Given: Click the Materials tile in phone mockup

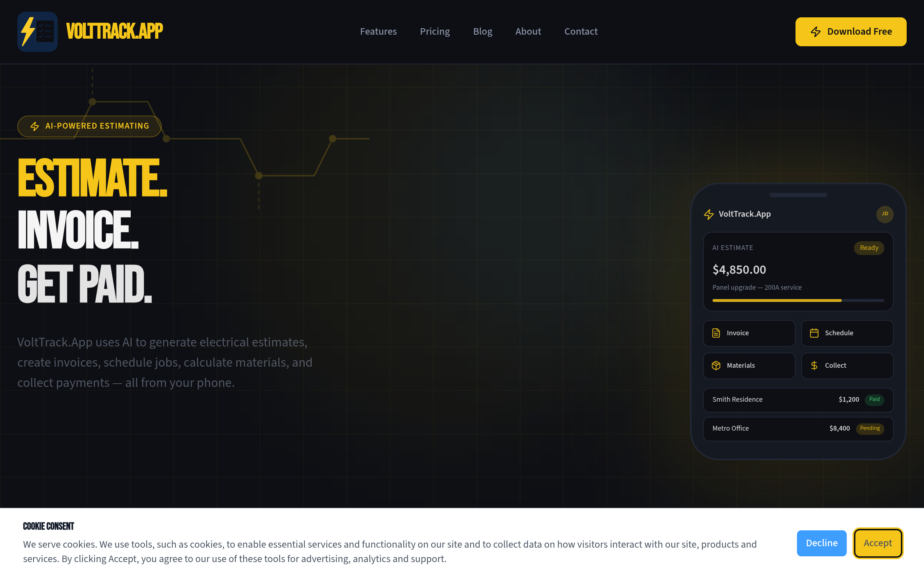Looking at the screenshot, I should (x=749, y=366).
